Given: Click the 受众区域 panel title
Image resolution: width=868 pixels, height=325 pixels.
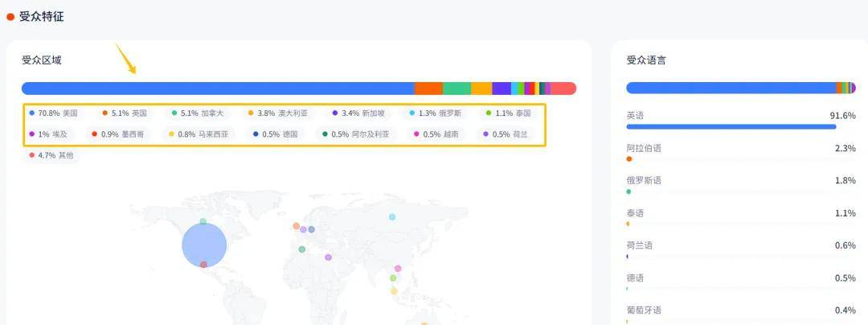Looking at the screenshot, I should 41,60.
